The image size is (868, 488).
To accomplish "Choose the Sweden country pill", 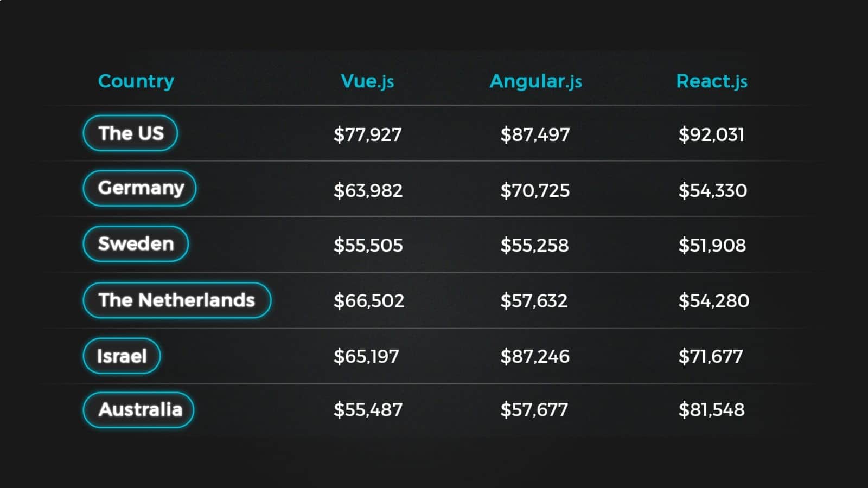I will tap(136, 244).
